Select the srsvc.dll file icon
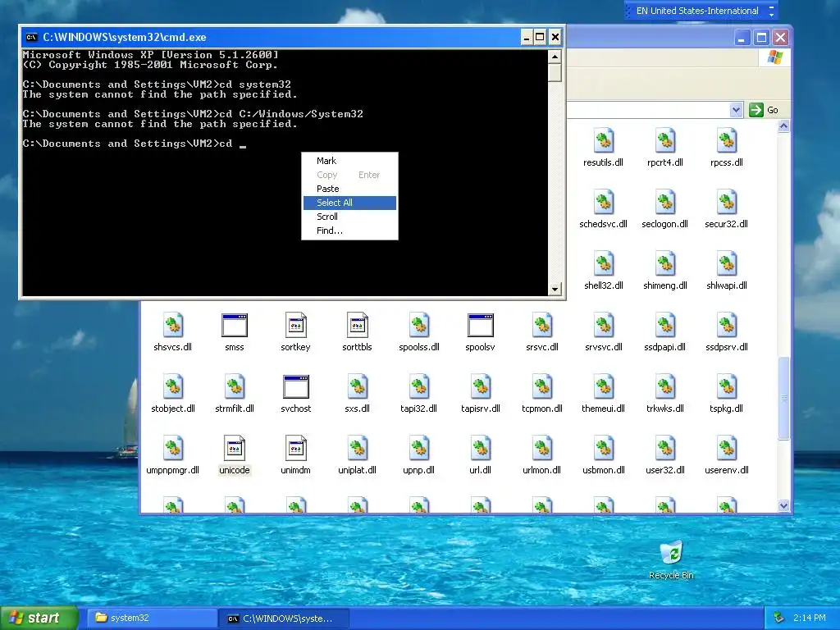Screen dimensions: 840x630 coord(542,325)
